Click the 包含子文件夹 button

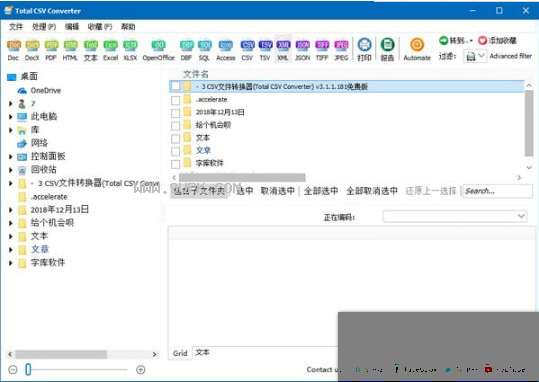(x=199, y=191)
